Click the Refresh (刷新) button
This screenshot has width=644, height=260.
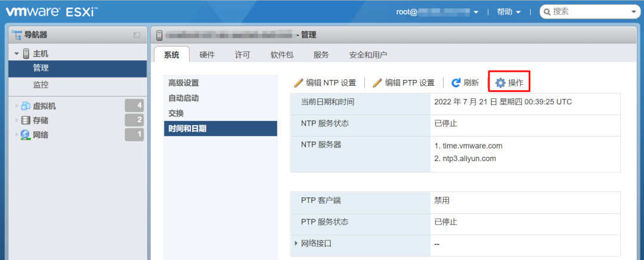coord(465,83)
